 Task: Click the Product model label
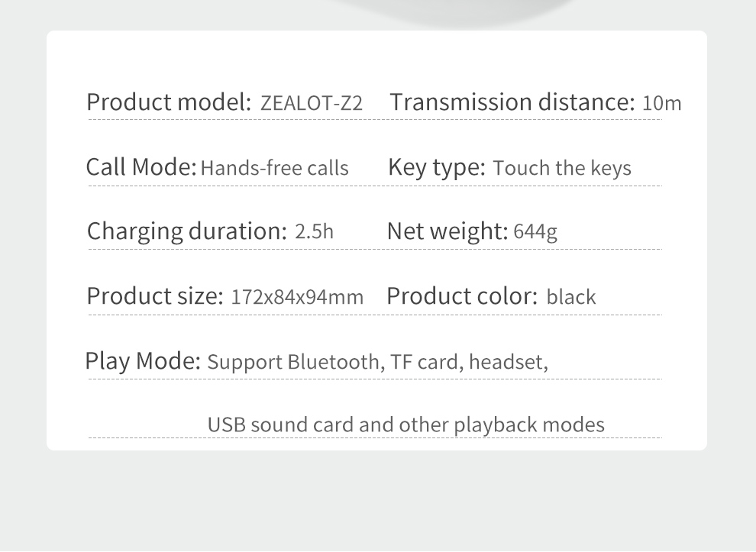click(x=169, y=102)
